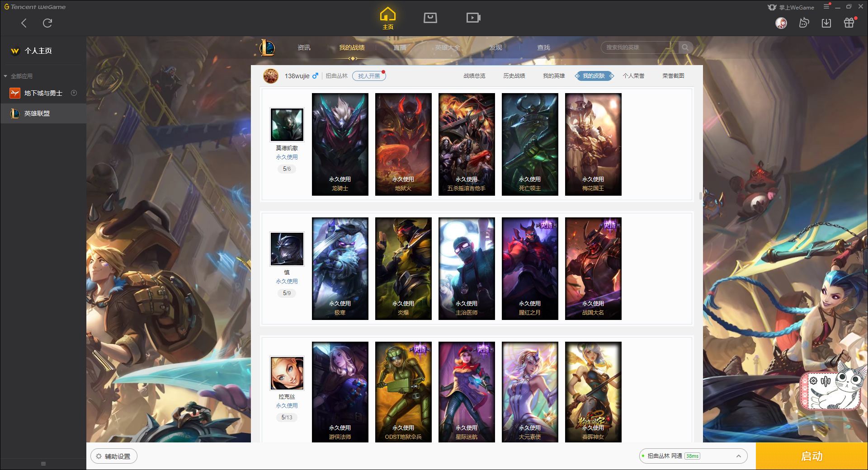Click the League of Legends logo
The width and height of the screenshot is (868, 470).
(267, 47)
